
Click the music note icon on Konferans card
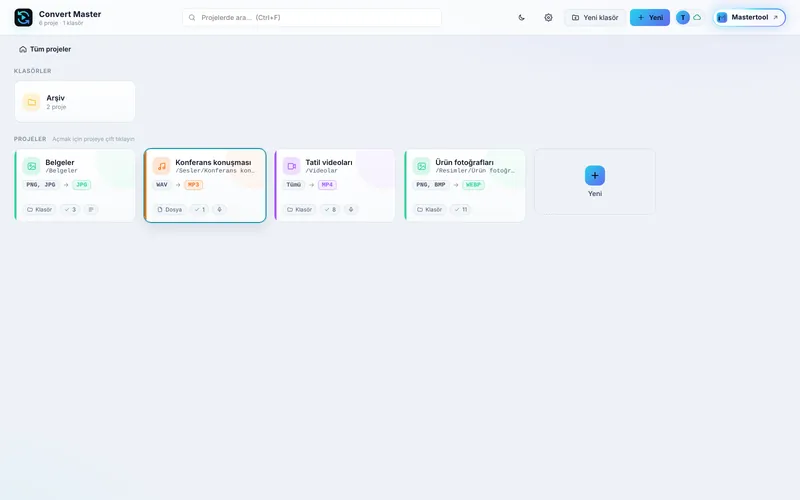162,166
